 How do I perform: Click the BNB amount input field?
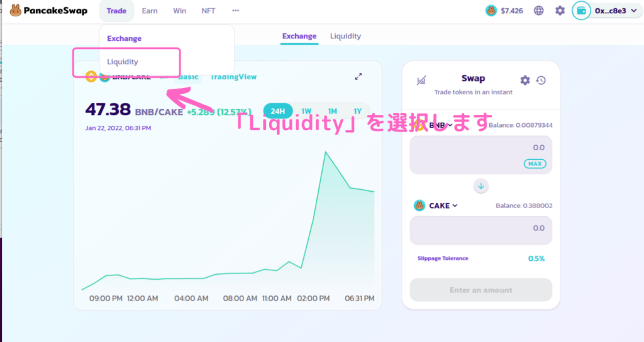(481, 155)
